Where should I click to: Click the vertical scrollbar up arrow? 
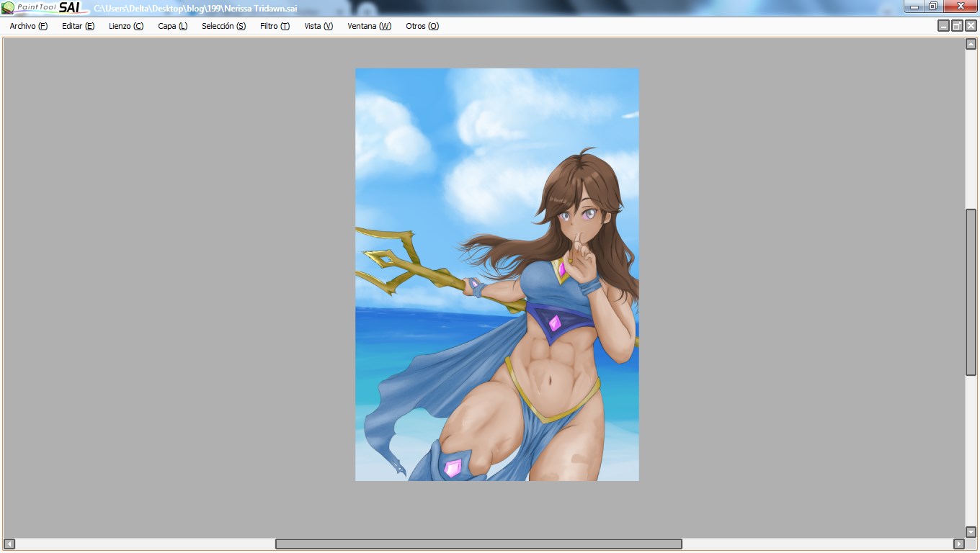971,44
